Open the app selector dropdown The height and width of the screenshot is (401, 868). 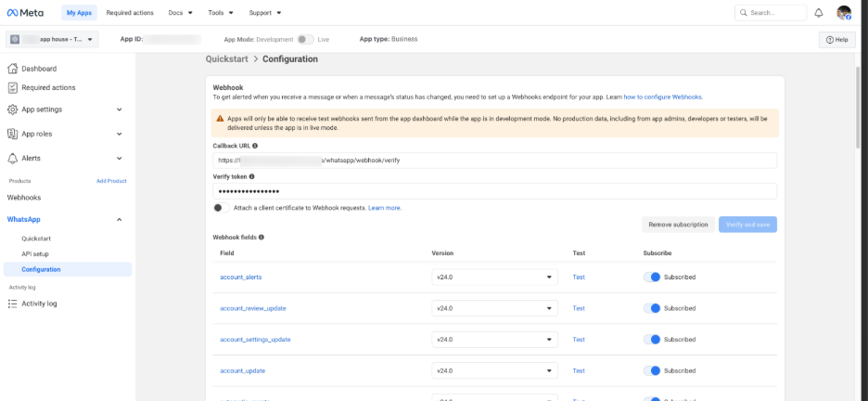[53, 39]
